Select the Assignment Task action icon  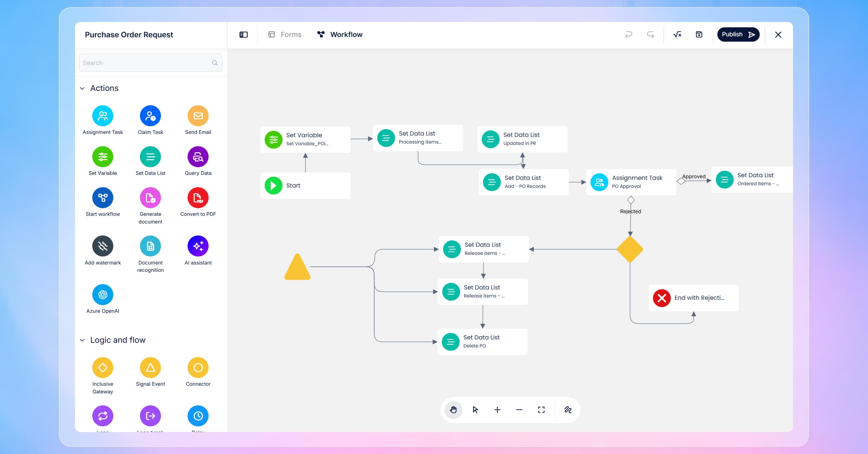[103, 116]
